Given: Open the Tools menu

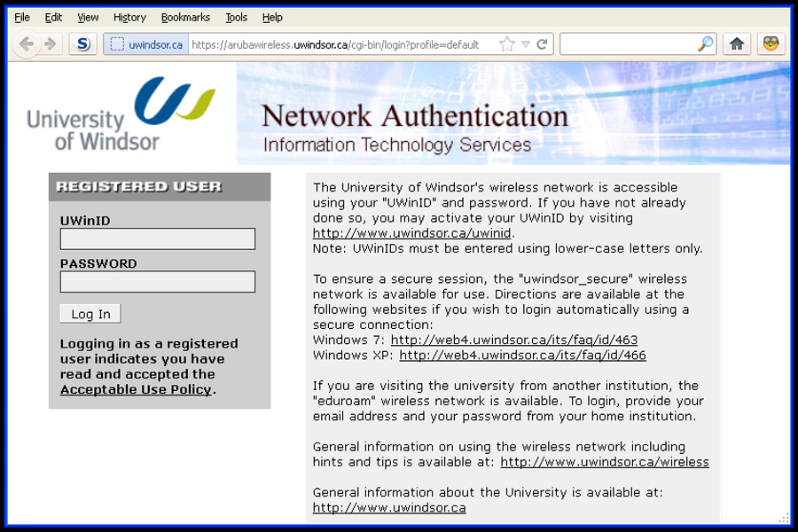Looking at the screenshot, I should (236, 17).
